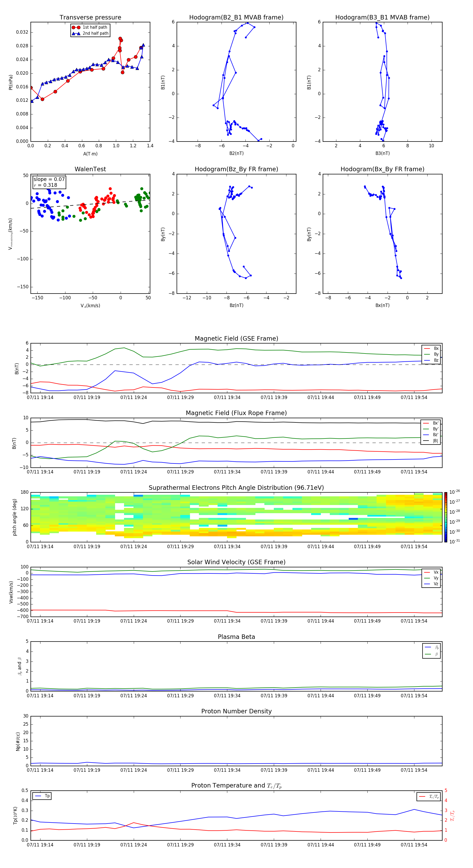Click the 'Magnetic Field (Flux Rope Frame)' title
473x868 pixels.
(x=236, y=413)
